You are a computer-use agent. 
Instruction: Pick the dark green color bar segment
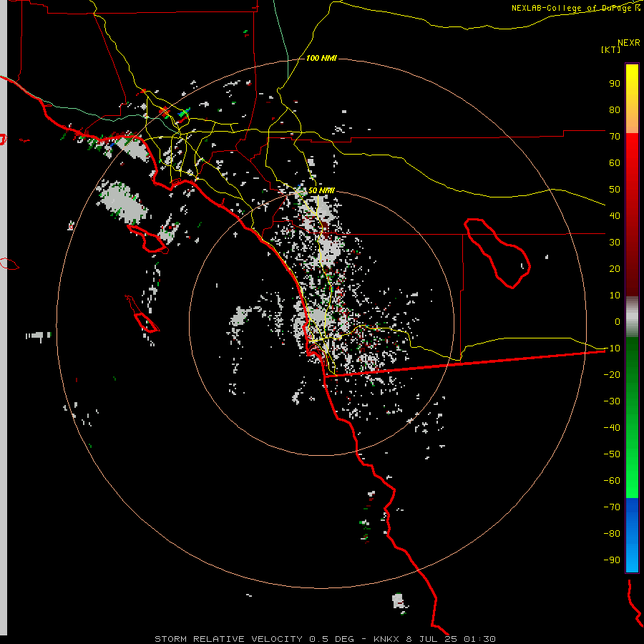coord(632,361)
